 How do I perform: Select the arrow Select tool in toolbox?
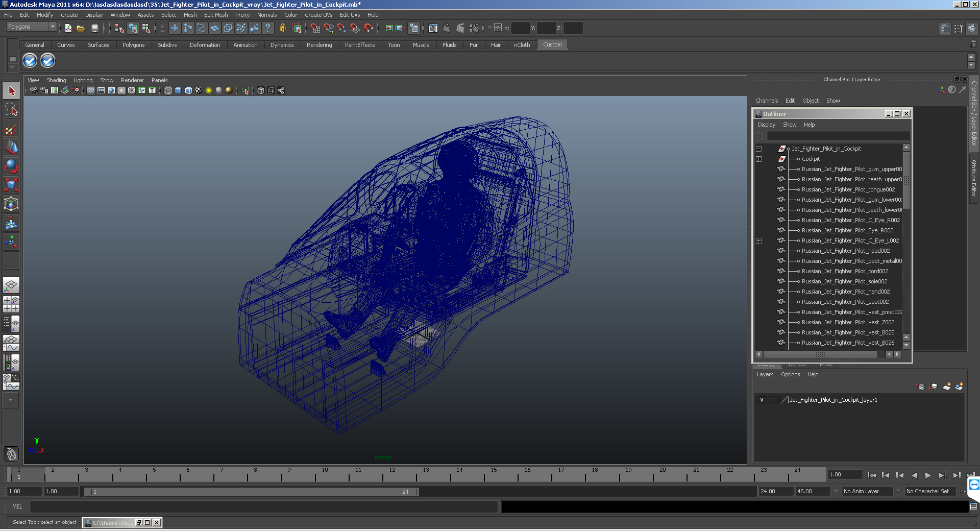pyautogui.click(x=11, y=91)
